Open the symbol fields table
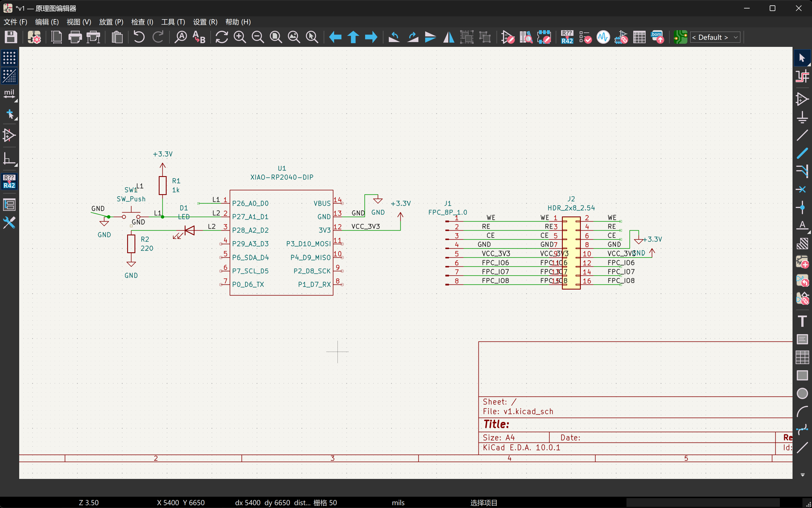Viewport: 812px width, 508px height. pos(639,37)
